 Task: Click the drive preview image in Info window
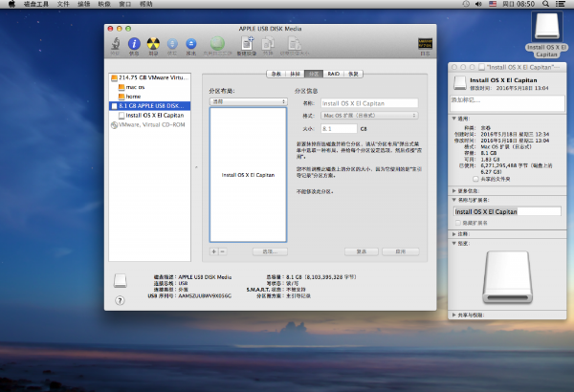(507, 277)
